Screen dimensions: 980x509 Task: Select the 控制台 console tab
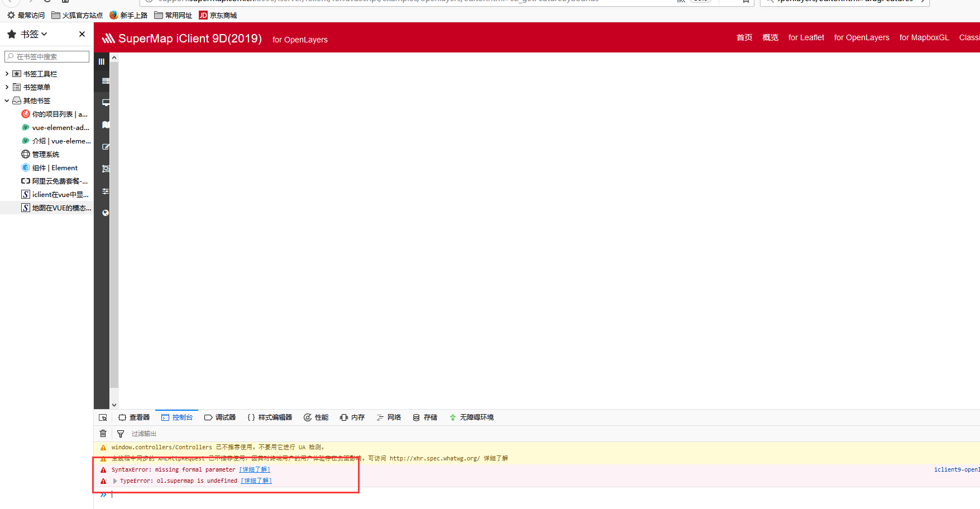[x=177, y=417]
